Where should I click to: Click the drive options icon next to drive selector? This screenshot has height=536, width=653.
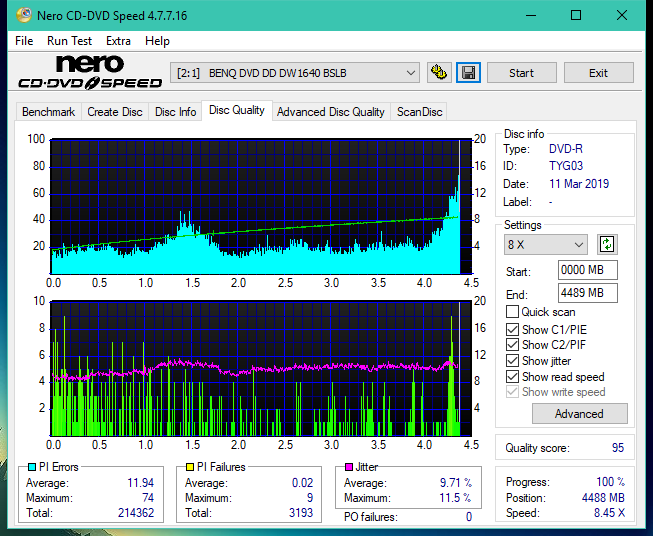pyautogui.click(x=439, y=73)
